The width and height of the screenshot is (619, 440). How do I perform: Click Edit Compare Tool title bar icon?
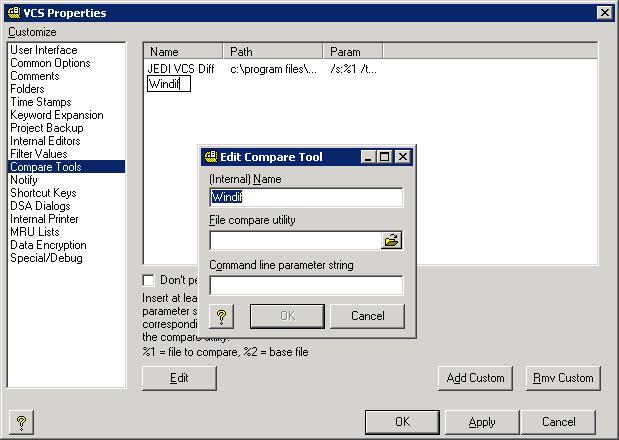[x=211, y=157]
